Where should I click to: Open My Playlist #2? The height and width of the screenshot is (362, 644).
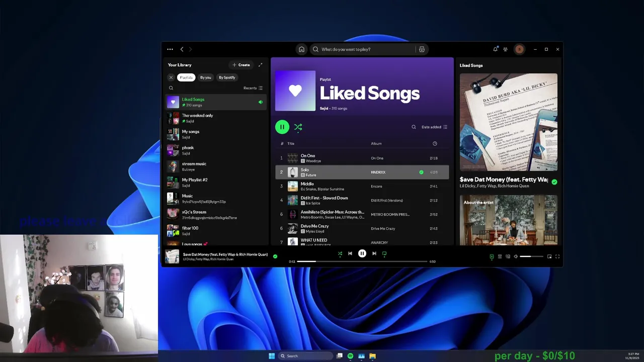click(x=216, y=183)
